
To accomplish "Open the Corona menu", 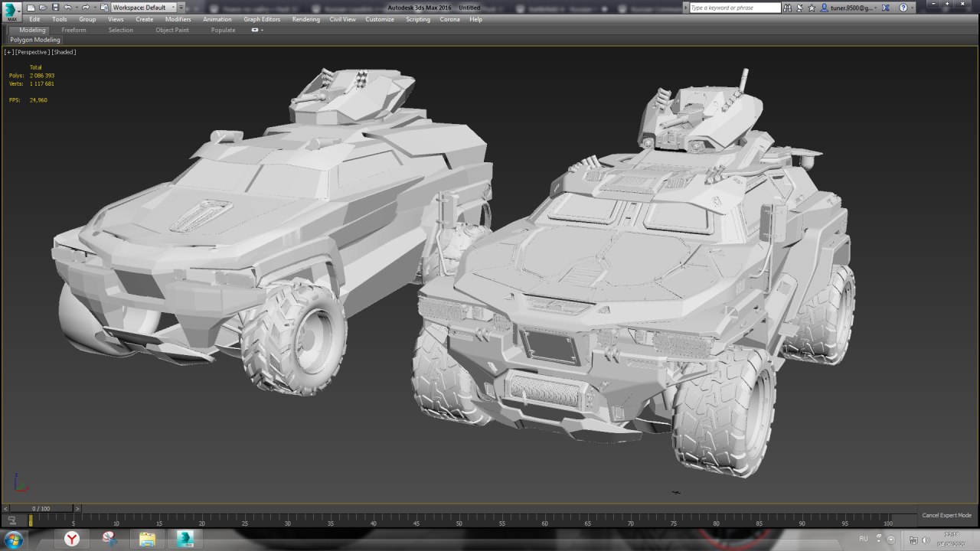I will [x=450, y=19].
